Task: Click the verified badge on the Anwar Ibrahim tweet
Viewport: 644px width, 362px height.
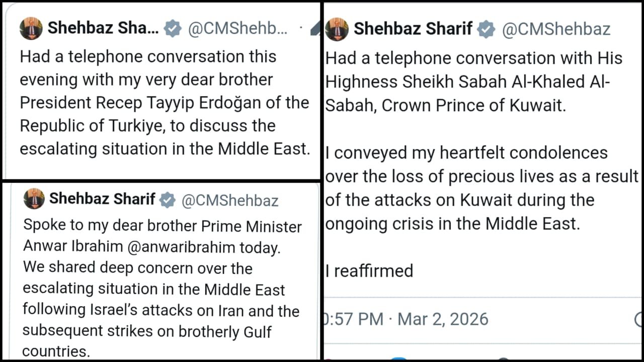Action: (167, 200)
